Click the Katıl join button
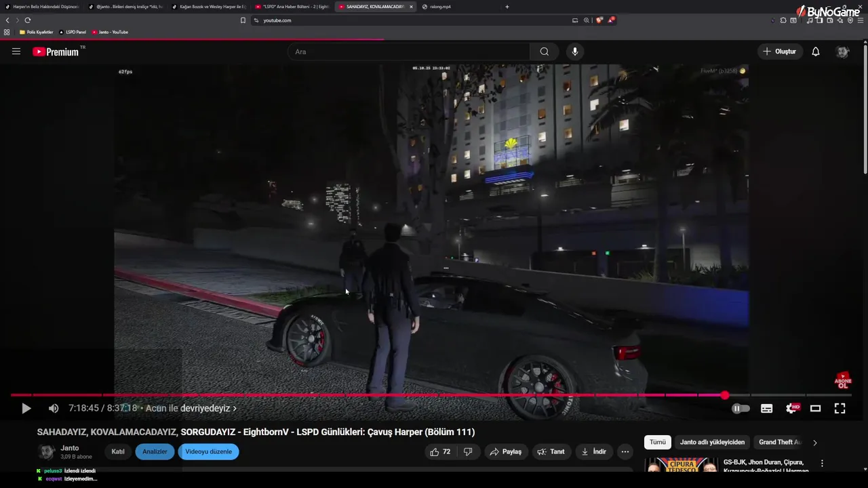 [x=118, y=451]
